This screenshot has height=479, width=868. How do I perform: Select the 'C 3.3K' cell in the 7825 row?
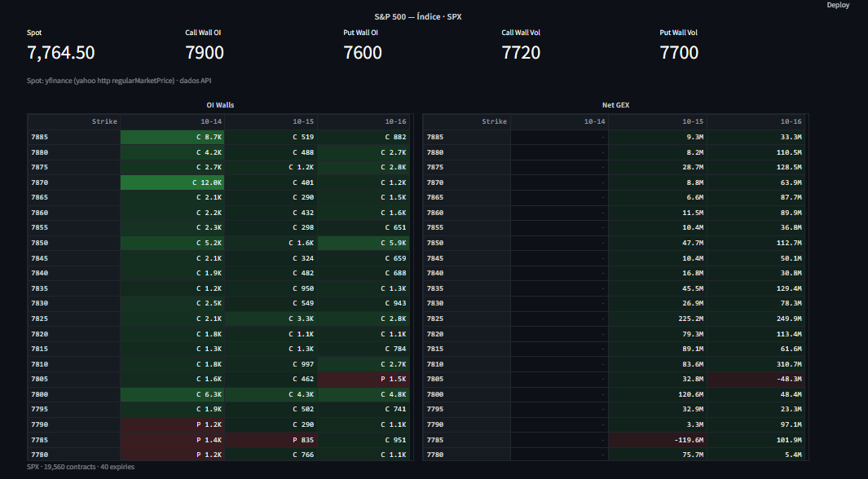tap(271, 319)
